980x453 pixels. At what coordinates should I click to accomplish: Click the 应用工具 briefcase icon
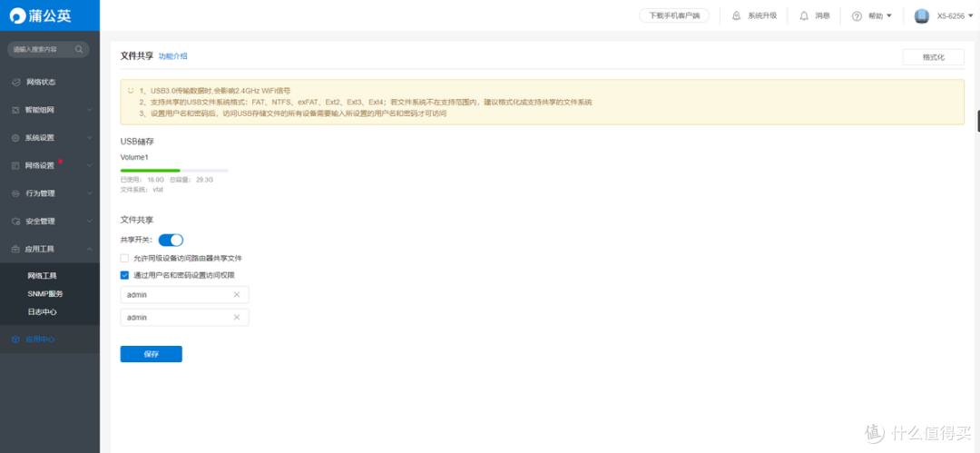16,249
